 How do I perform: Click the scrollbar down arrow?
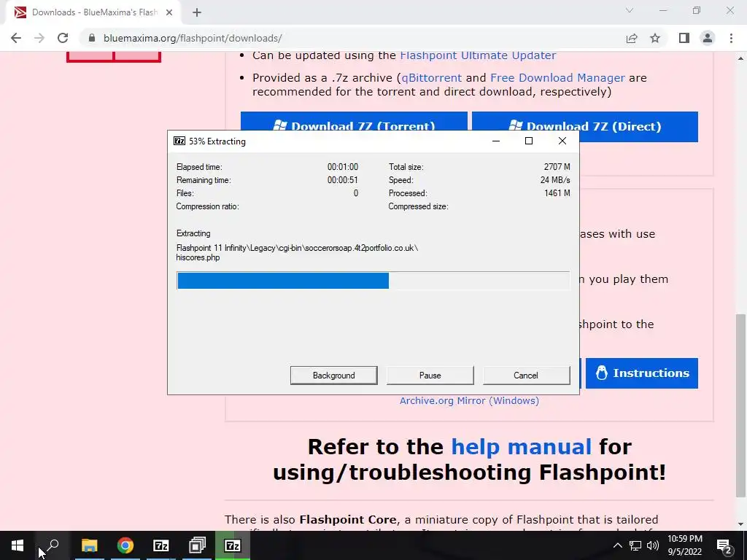point(741,524)
